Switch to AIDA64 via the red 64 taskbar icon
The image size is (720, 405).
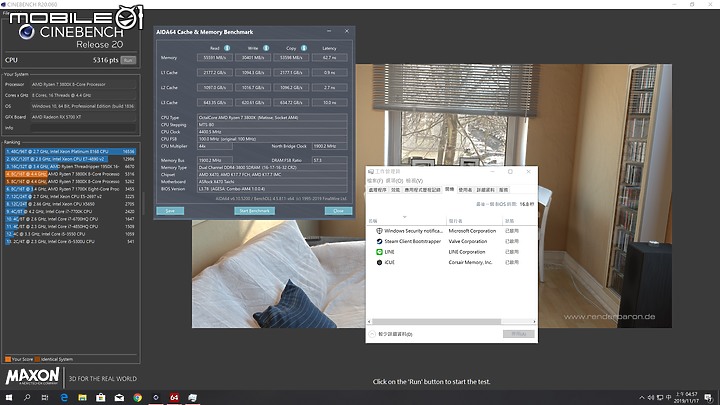point(174,397)
